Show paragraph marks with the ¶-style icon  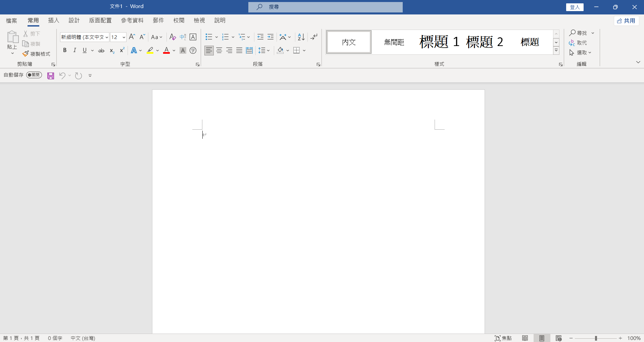[314, 37]
